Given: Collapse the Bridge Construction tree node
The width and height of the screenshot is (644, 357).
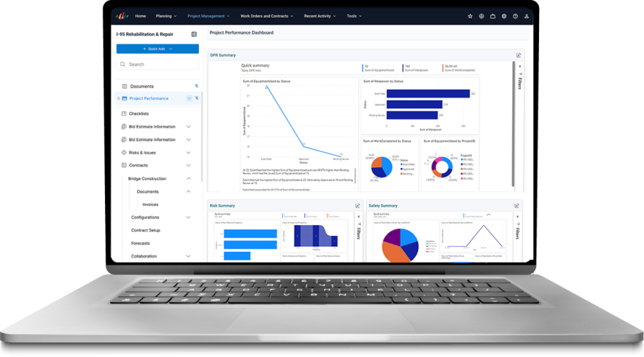Looking at the screenshot, I should 188,179.
